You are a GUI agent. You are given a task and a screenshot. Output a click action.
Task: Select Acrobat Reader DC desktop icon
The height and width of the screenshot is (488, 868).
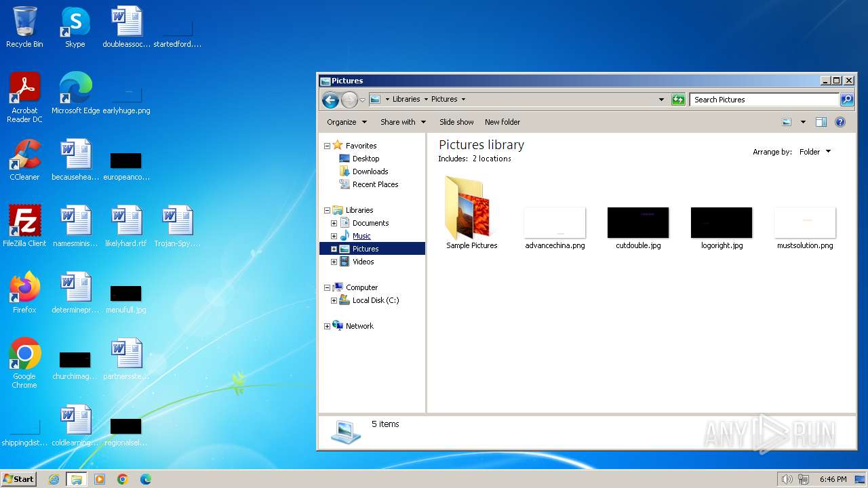tap(24, 98)
